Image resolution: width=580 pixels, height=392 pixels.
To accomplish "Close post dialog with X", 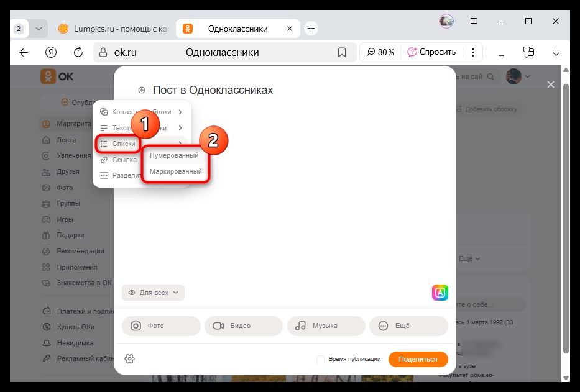I will (x=550, y=84).
